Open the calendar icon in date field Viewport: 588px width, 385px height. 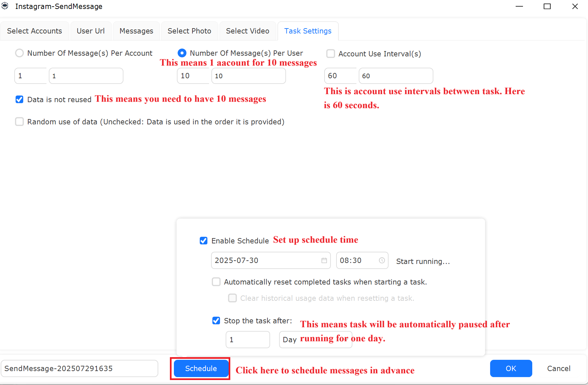pyautogui.click(x=324, y=261)
